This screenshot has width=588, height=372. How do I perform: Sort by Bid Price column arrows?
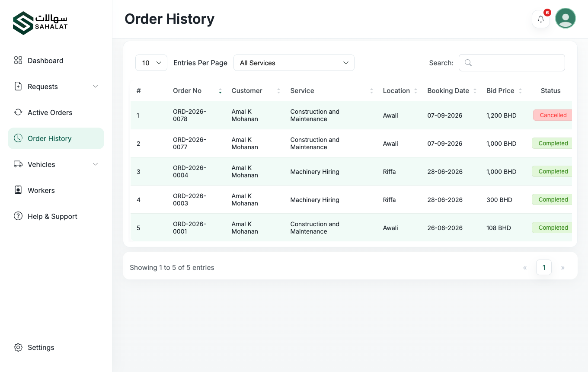coord(521,91)
